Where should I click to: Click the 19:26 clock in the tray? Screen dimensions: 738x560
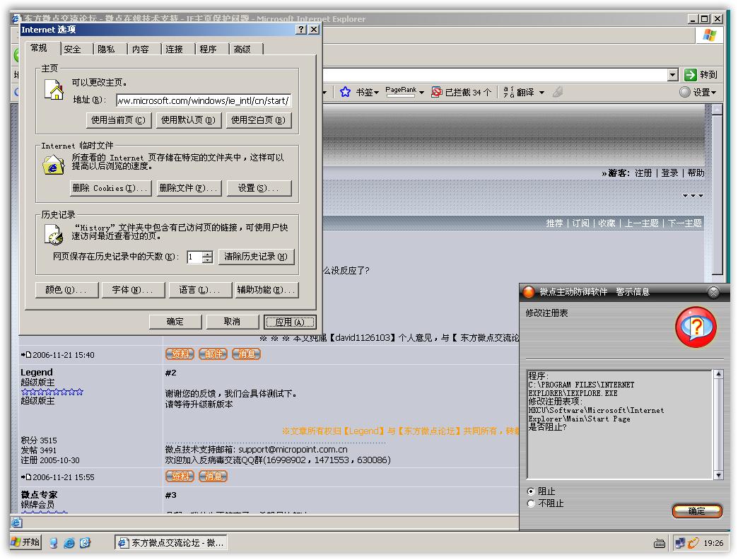tap(713, 543)
